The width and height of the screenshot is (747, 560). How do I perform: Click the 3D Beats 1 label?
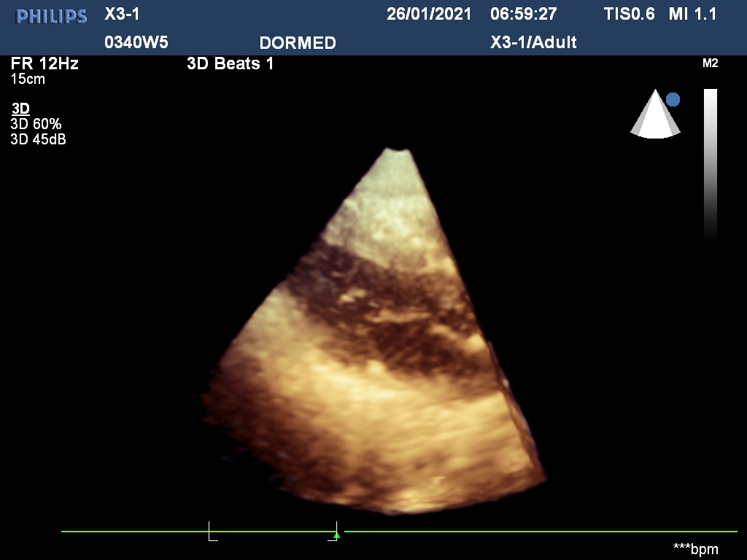[231, 63]
